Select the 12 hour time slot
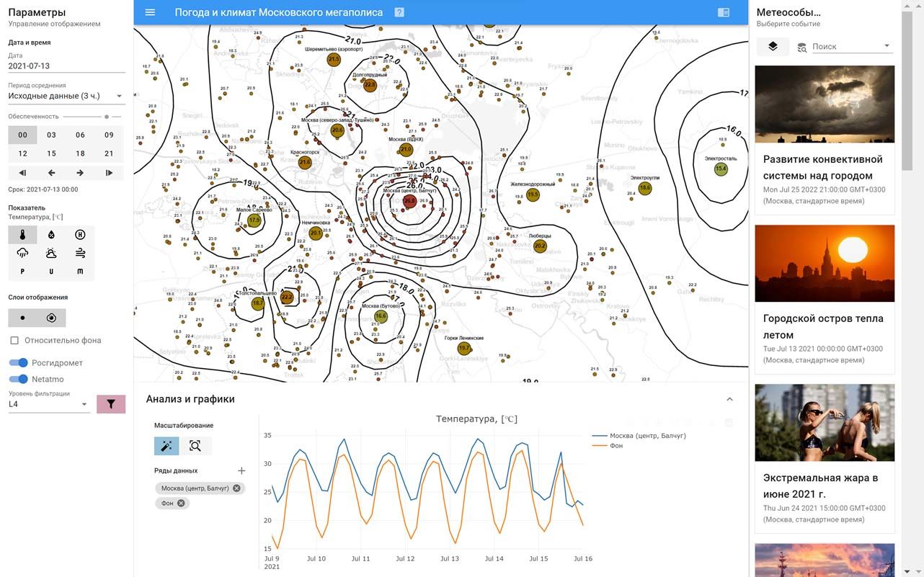Image resolution: width=924 pixels, height=577 pixels. (x=22, y=153)
